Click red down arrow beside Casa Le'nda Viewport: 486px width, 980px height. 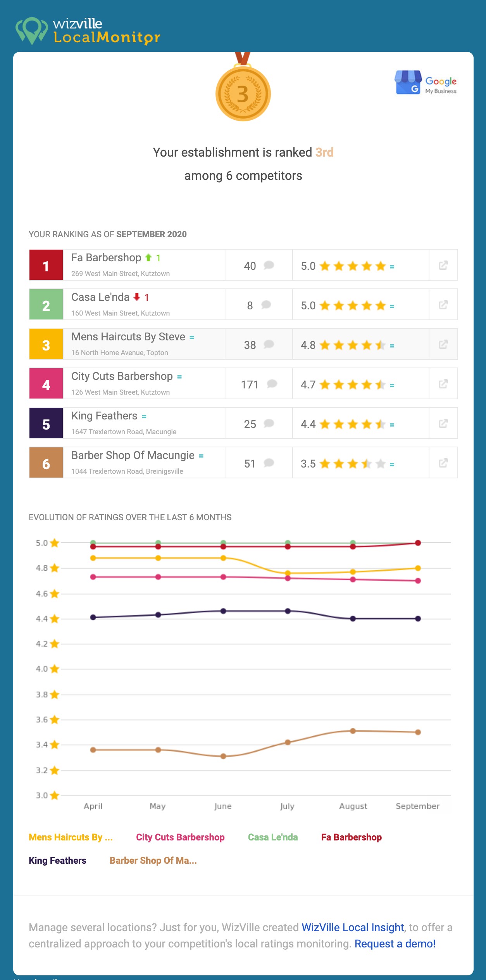[136, 297]
